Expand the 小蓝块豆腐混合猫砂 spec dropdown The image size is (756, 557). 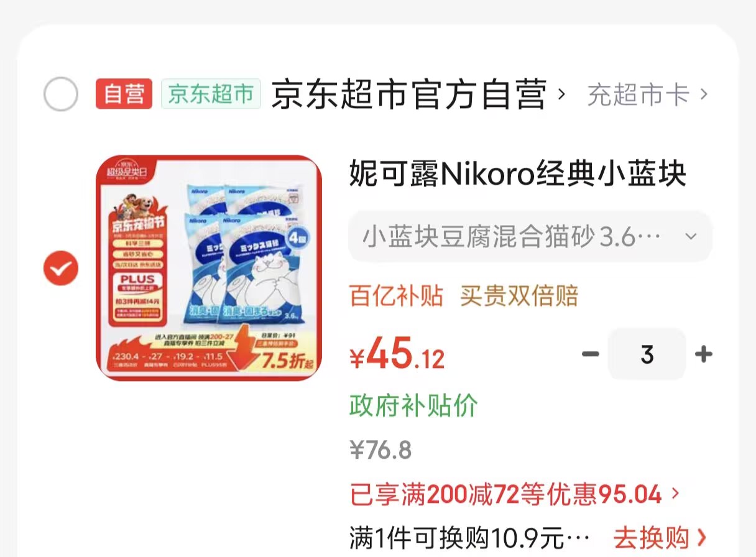(x=530, y=237)
